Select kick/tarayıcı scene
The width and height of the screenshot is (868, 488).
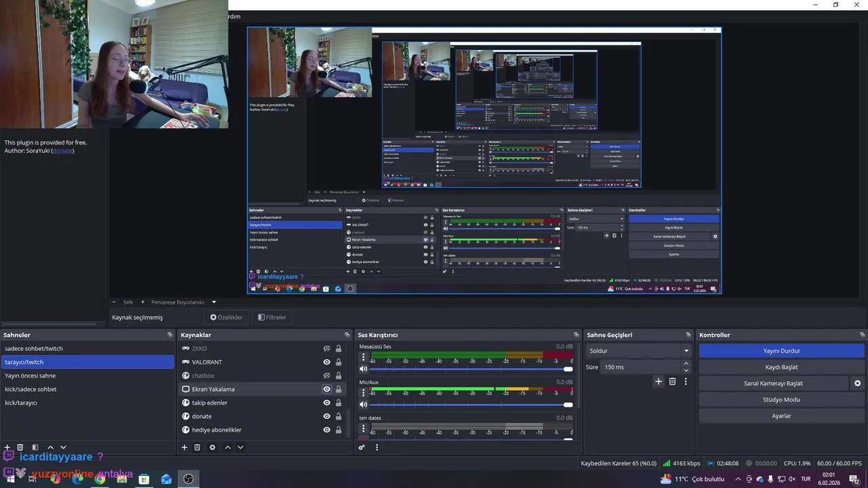coord(87,403)
